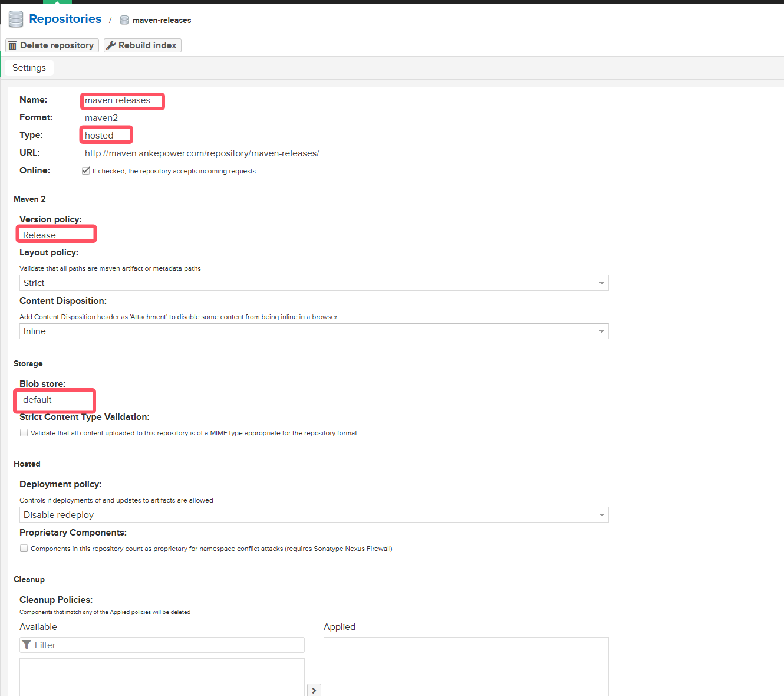Click the right arrow to apply cleanup policy
The image size is (784, 696).
[x=314, y=690]
